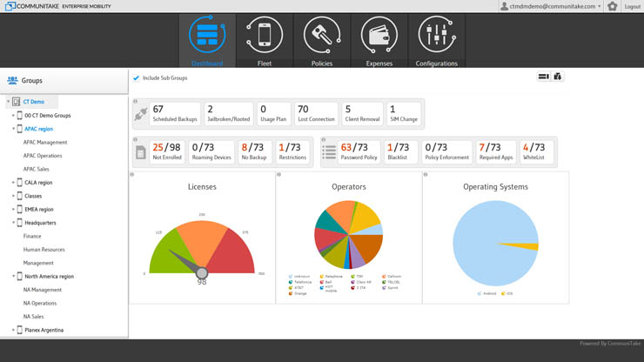Click the Dashboard icon in navigation
644x362 pixels.
click(x=207, y=37)
